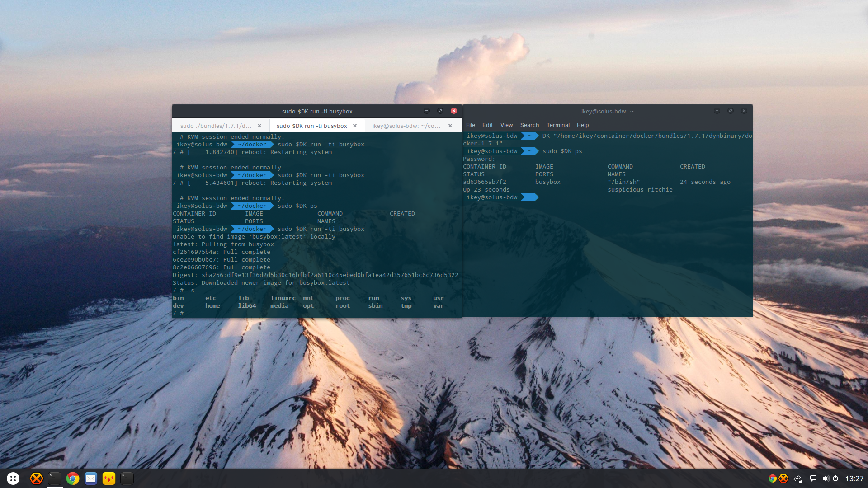Maximize the busybox terminal window

440,111
